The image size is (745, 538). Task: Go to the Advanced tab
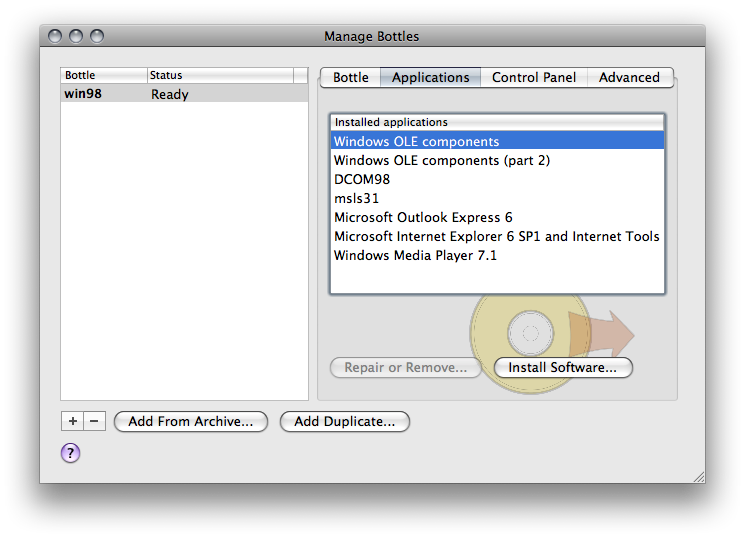click(629, 77)
